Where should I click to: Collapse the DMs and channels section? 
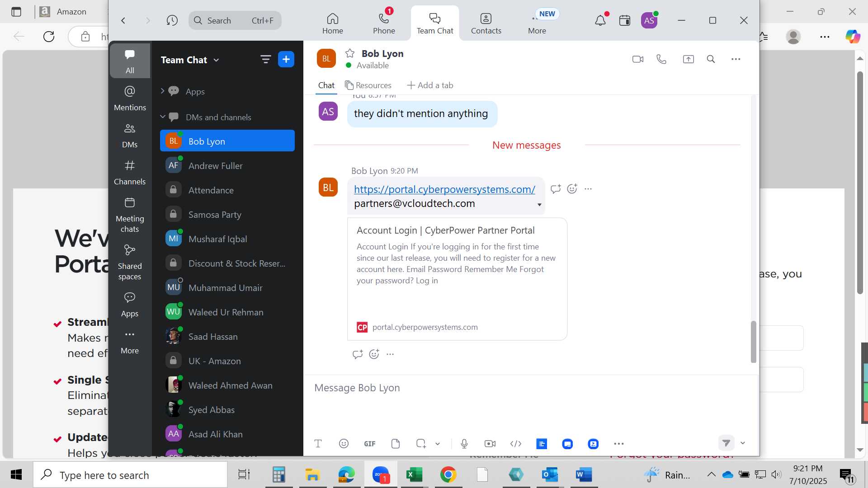click(162, 117)
